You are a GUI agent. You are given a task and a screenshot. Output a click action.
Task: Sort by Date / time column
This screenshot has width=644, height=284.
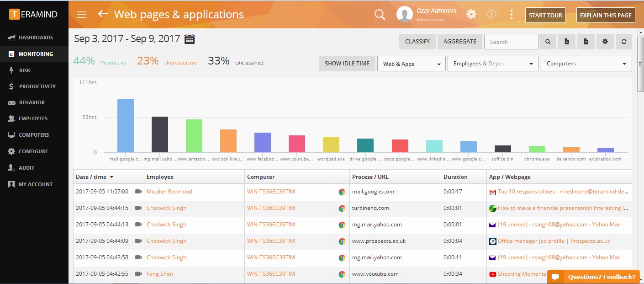click(108, 177)
